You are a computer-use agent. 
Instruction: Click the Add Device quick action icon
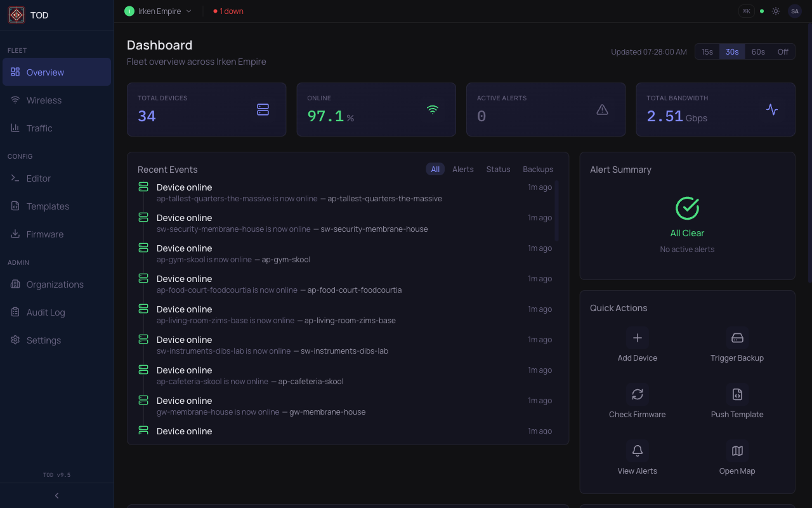pos(637,337)
